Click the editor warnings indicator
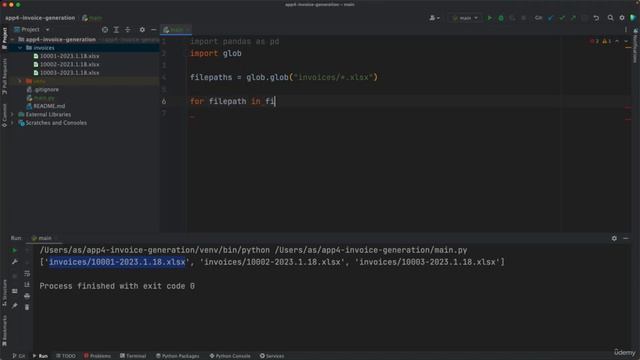The width and height of the screenshot is (640, 360). pyautogui.click(x=607, y=41)
